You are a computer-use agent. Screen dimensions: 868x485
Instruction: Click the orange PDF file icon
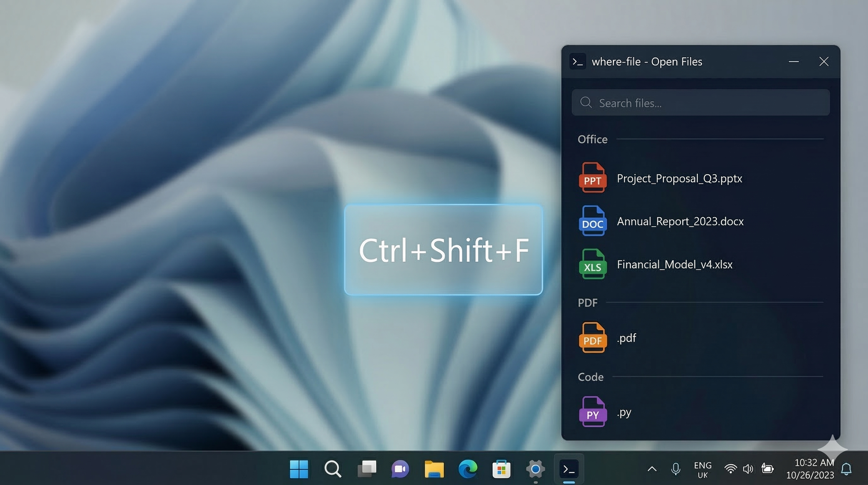[x=592, y=338]
